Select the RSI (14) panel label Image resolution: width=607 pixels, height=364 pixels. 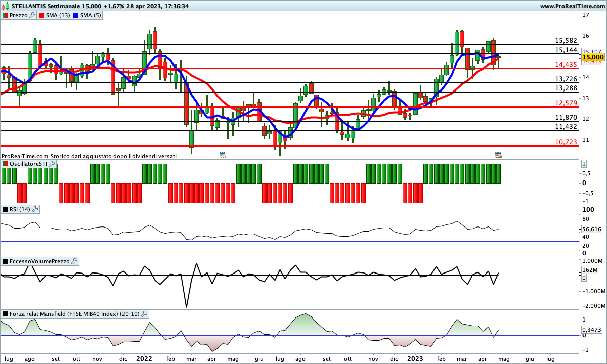click(20, 209)
